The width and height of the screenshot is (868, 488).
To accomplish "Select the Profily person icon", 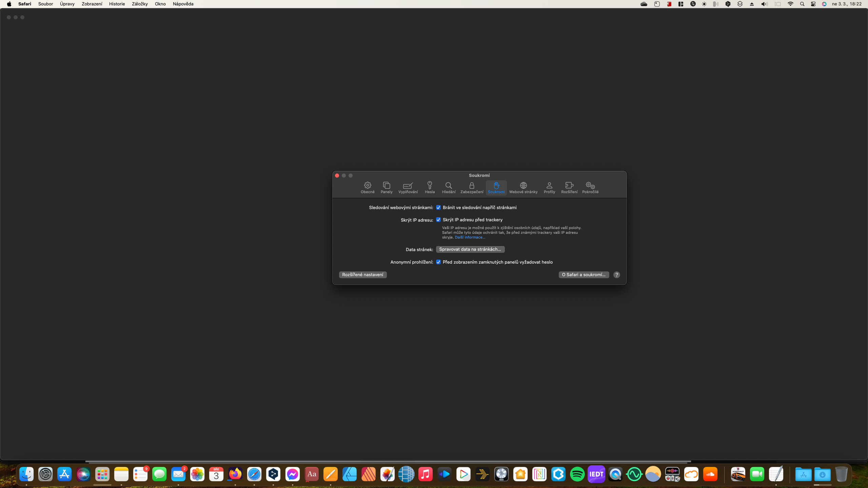I will click(549, 187).
